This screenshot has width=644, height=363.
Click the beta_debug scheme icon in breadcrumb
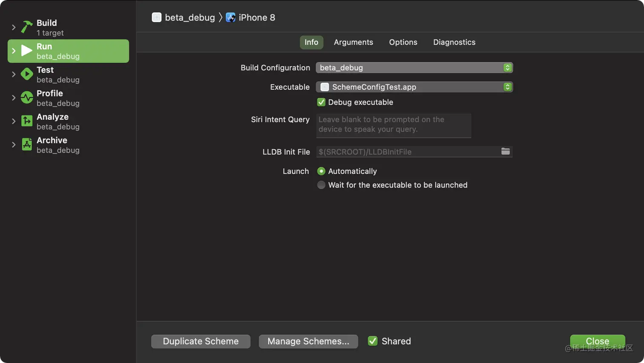(157, 17)
